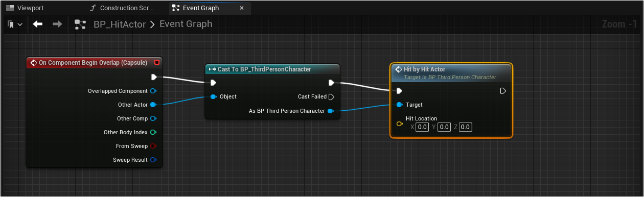
Task: Click the Sweep Result struct pin
Action: pos(153,160)
